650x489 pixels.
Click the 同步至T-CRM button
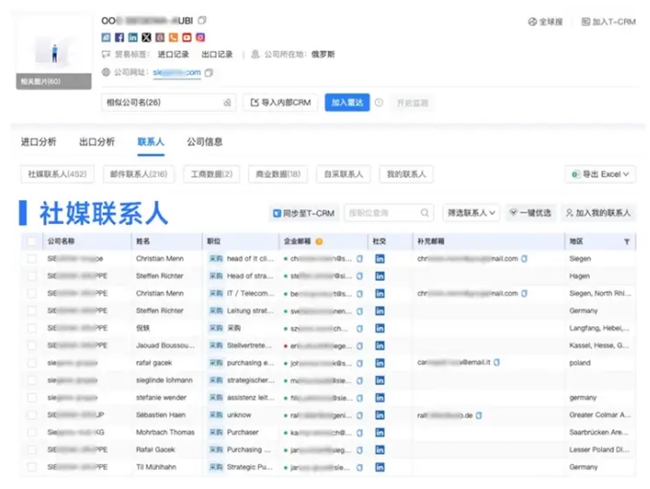pos(303,213)
